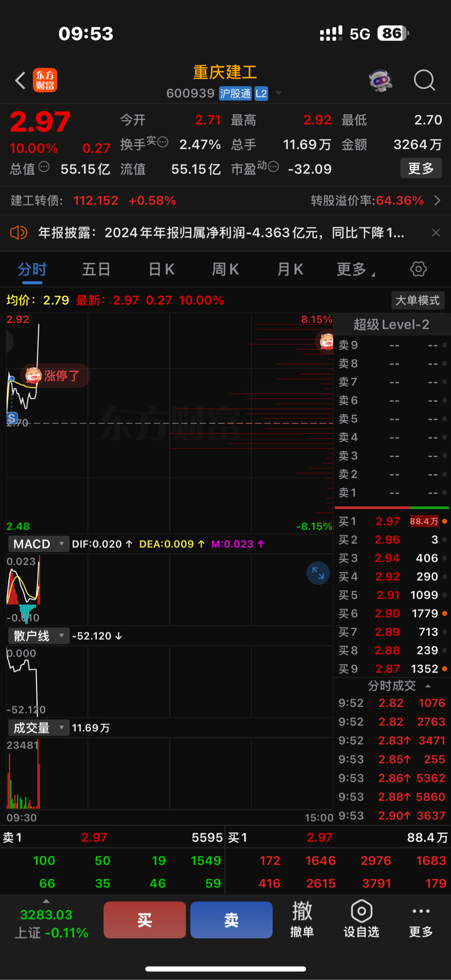Tap the 涨停了 mascot bubble
Image resolution: width=451 pixels, height=980 pixels.
click(x=56, y=376)
